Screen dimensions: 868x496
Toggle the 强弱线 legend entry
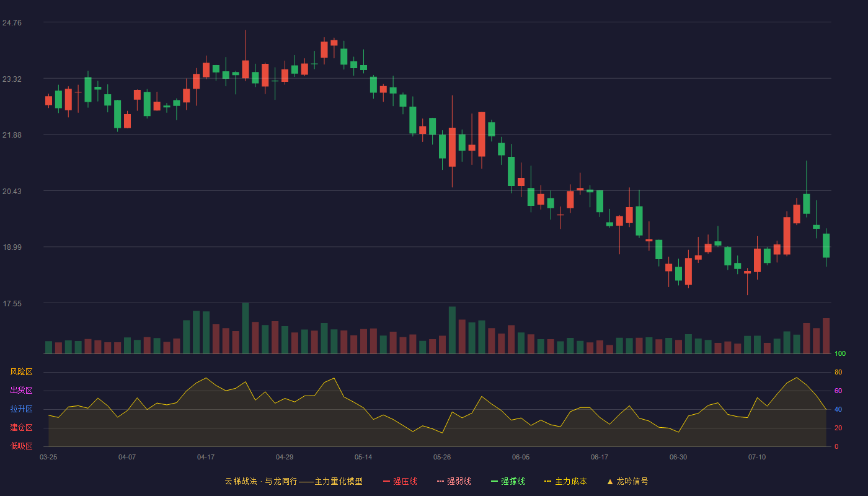[454, 481]
